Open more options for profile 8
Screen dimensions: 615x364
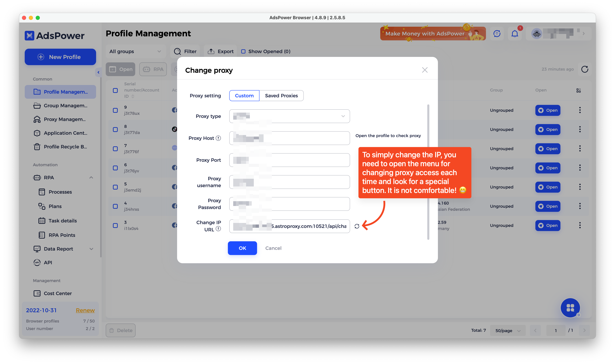(580, 129)
